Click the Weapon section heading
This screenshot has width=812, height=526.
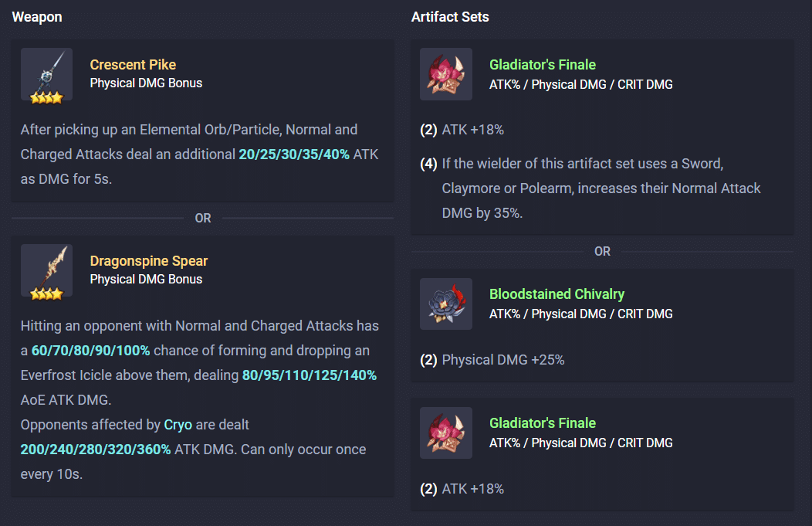point(37,17)
